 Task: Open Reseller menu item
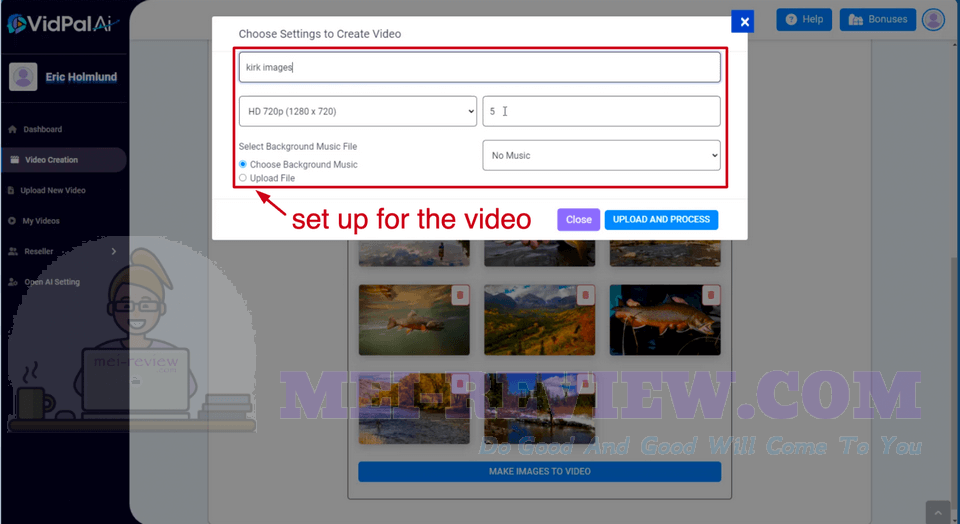(39, 252)
